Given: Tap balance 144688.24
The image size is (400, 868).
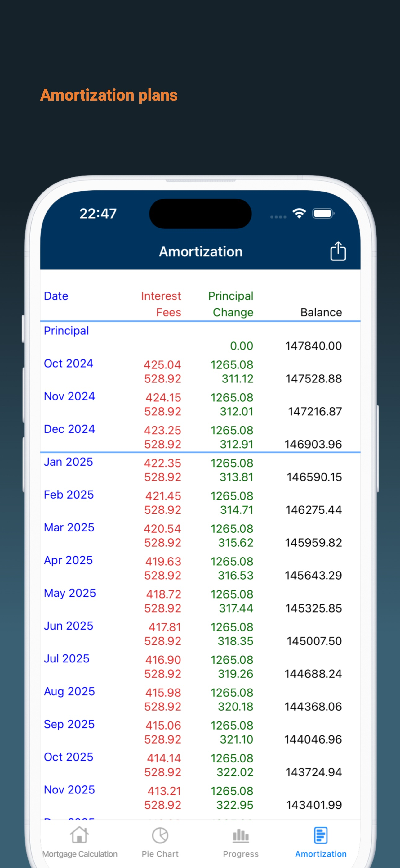Looking at the screenshot, I should [x=313, y=674].
